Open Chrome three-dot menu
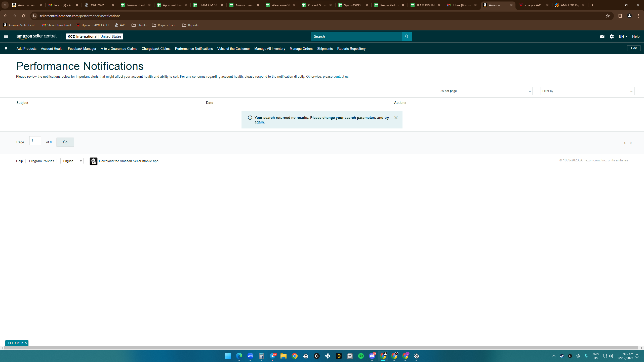Image resolution: width=644 pixels, height=362 pixels. coord(638,16)
